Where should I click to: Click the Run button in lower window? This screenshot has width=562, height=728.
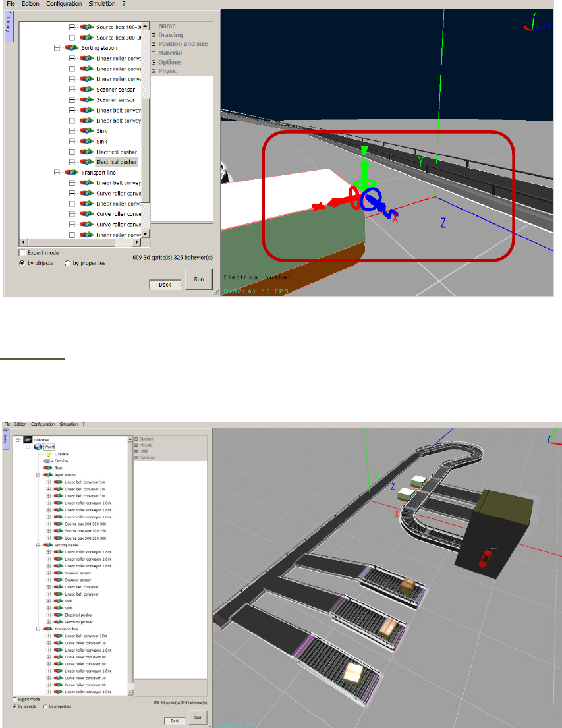click(x=198, y=717)
